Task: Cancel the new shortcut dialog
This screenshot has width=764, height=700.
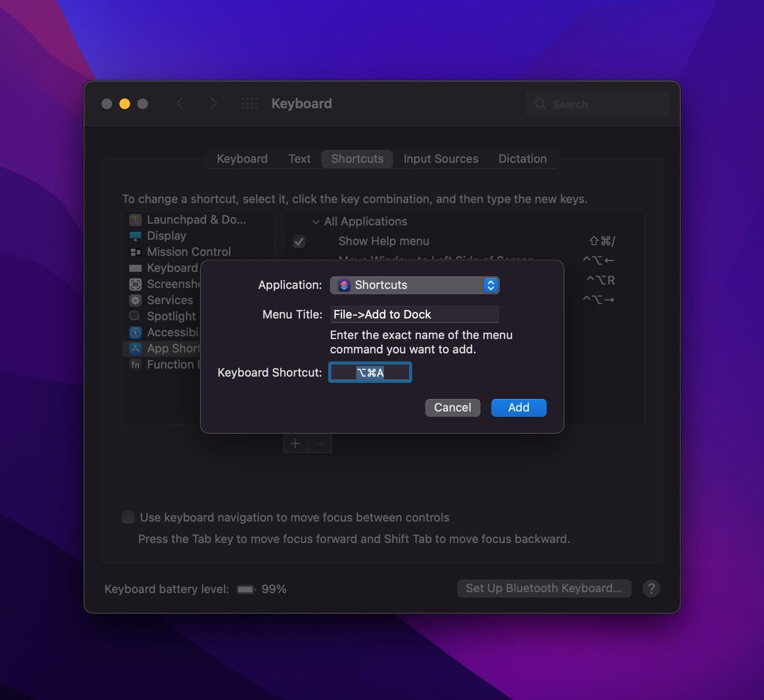Action: tap(452, 407)
